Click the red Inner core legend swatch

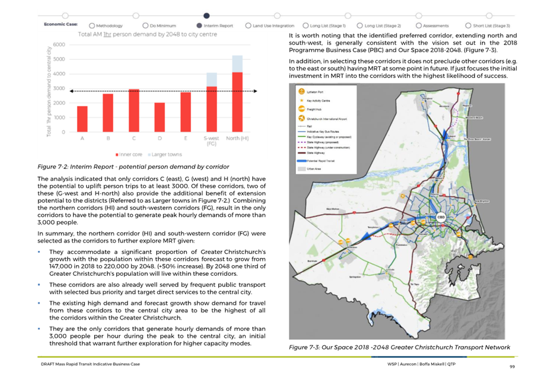117,155
